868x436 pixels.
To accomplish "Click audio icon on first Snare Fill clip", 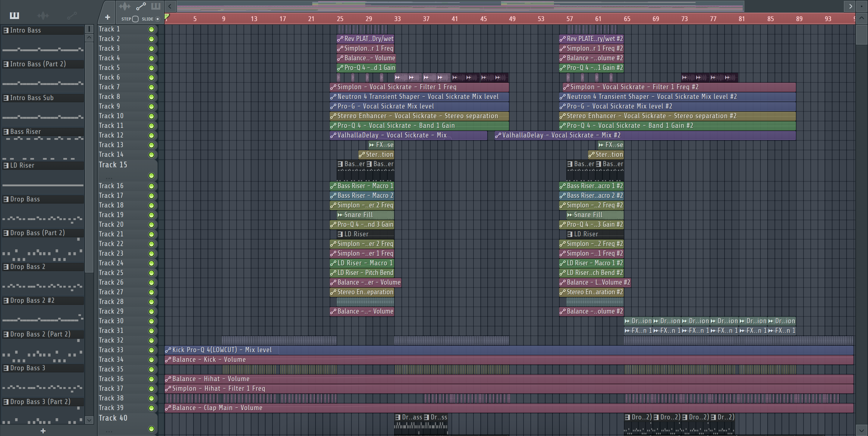I will tap(340, 215).
